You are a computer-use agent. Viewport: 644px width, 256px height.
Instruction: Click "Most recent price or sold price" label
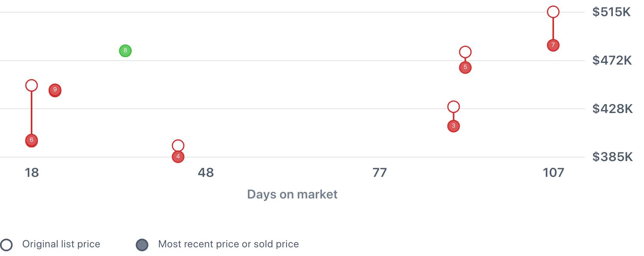coord(228,244)
